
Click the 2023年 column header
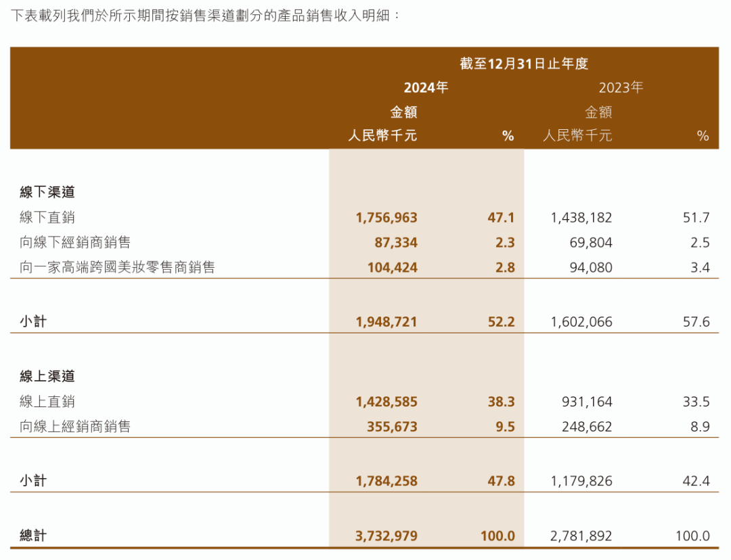click(621, 88)
